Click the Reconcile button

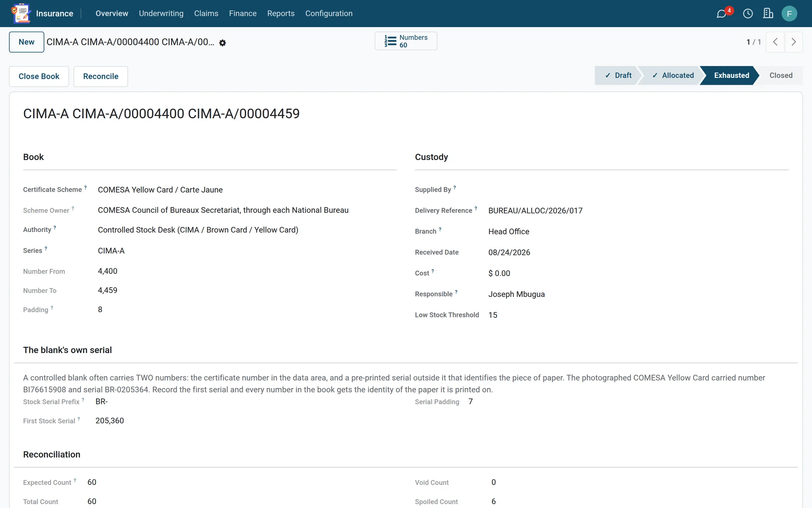101,76
